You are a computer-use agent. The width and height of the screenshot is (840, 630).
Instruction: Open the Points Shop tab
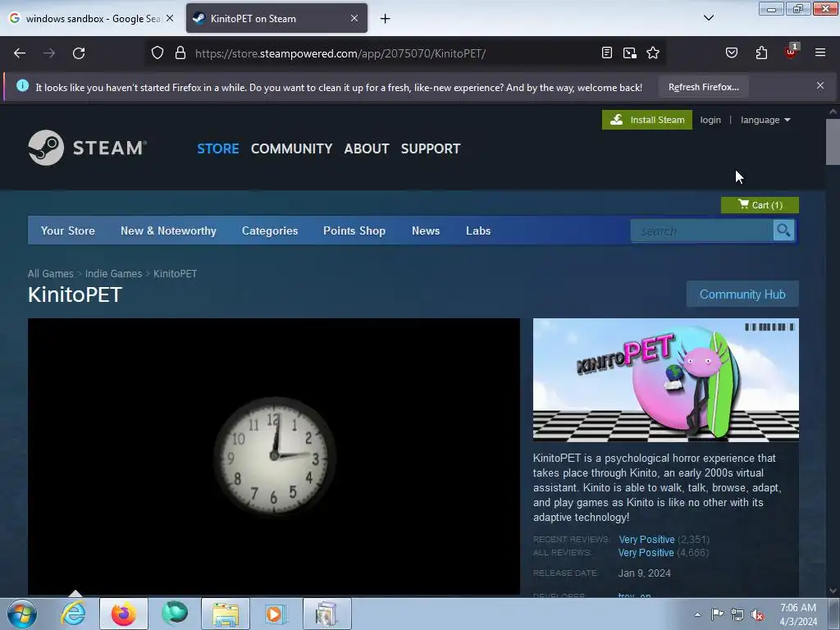point(354,231)
